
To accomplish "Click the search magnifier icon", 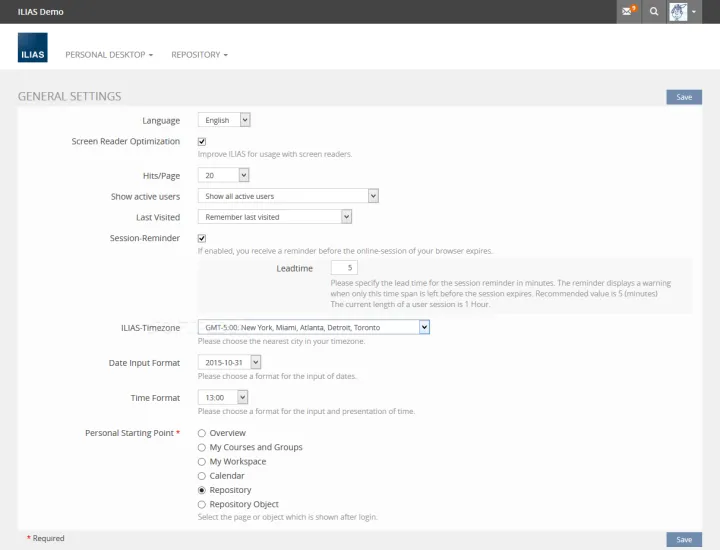I will [x=654, y=11].
